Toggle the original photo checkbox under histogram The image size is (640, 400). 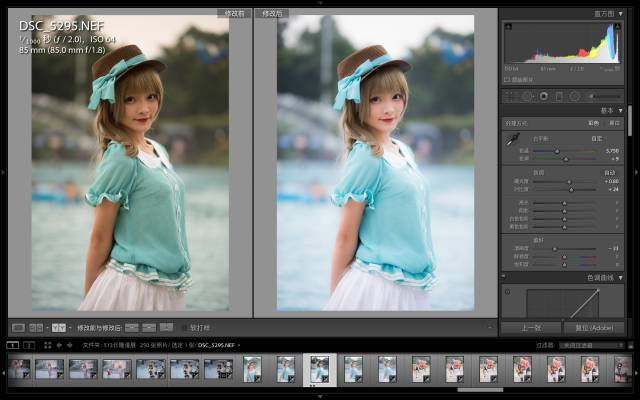point(507,79)
